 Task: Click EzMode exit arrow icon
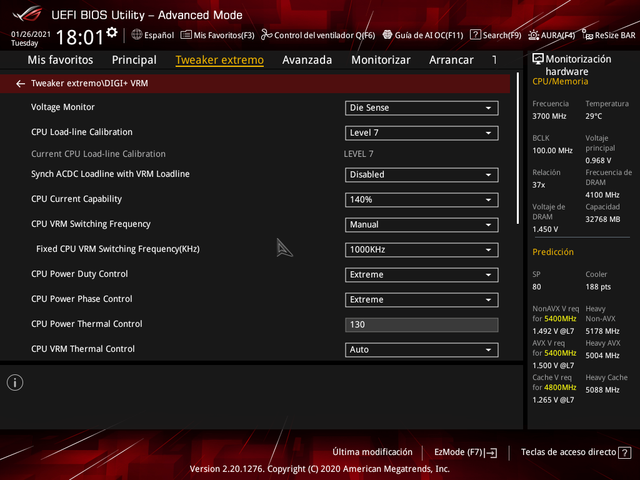tap(492, 453)
